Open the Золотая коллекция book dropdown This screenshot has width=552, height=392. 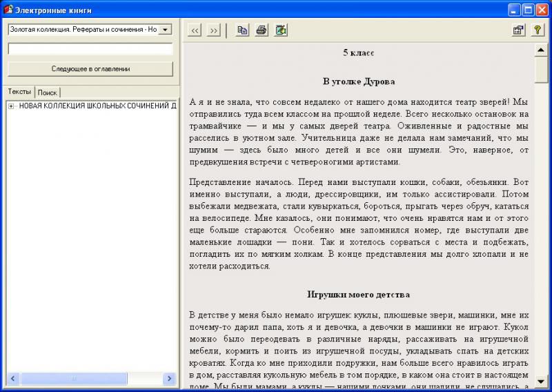(165, 30)
